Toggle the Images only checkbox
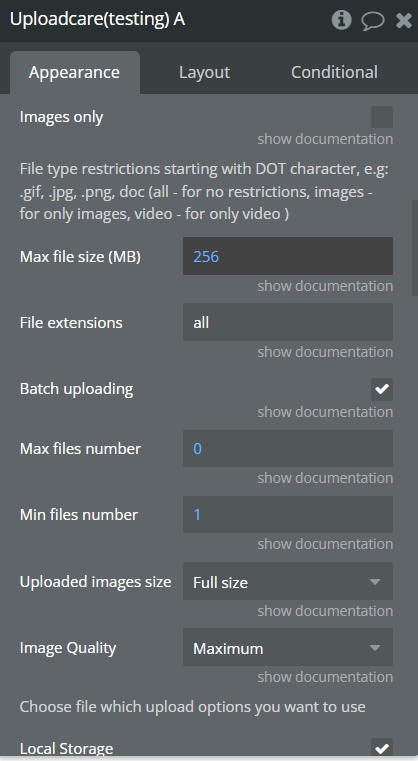The image size is (418, 761). click(x=382, y=117)
